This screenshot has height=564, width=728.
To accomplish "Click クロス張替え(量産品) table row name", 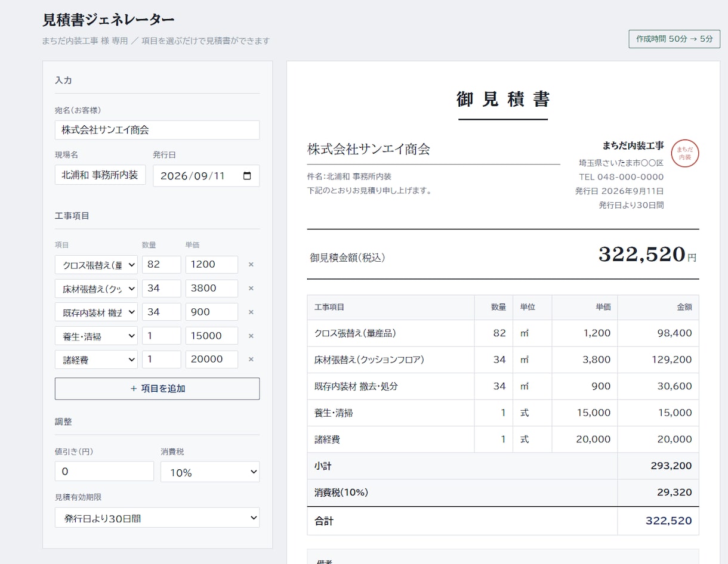I will 355,333.
